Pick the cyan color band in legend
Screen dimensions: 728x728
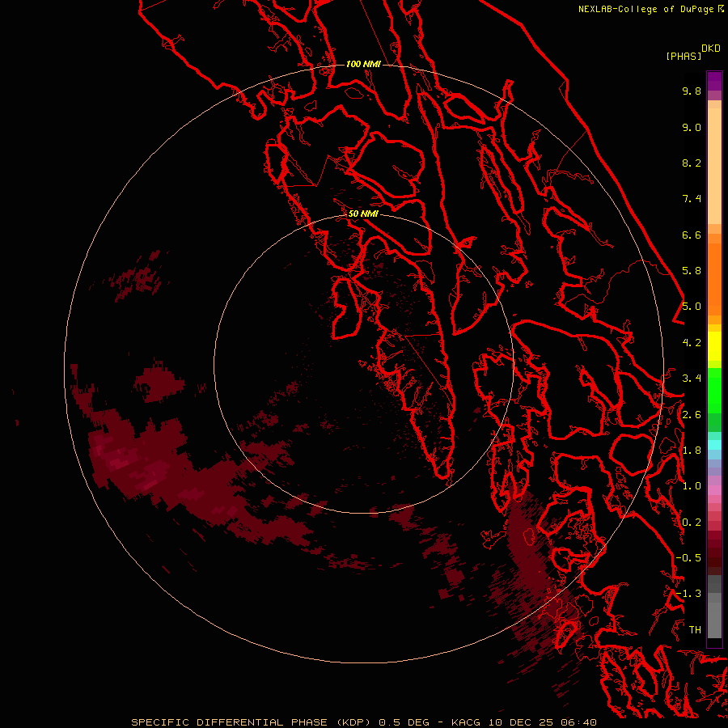tap(714, 444)
